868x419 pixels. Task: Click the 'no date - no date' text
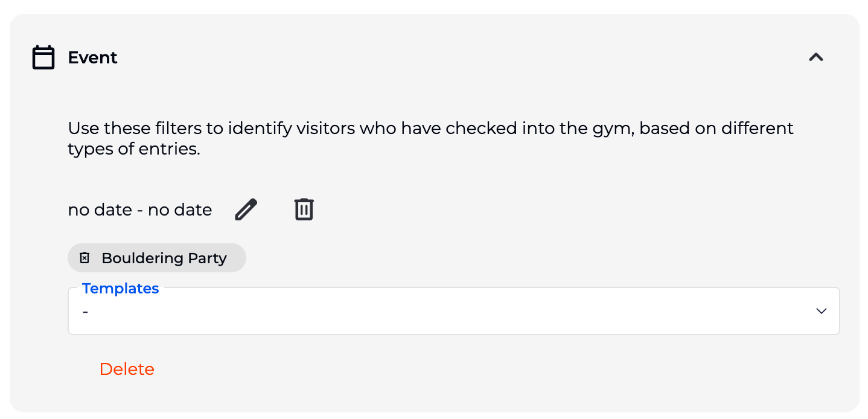tap(139, 210)
